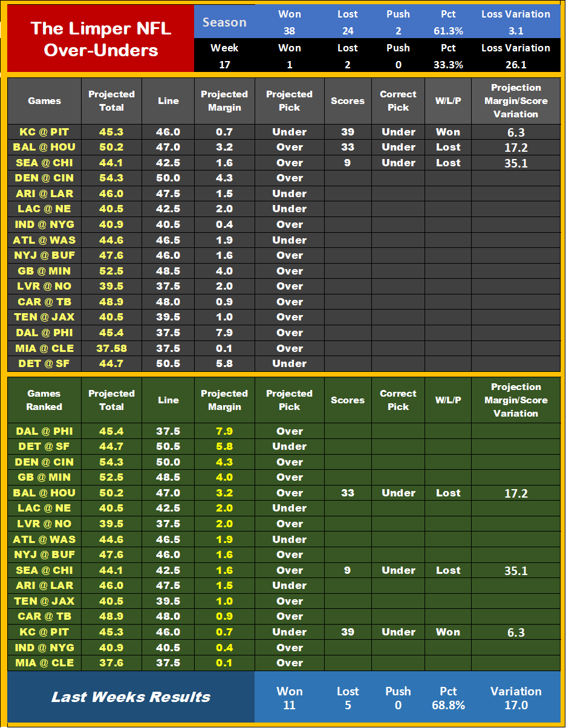This screenshot has width=566, height=728.
Task: Click the 17.2 variation in the Games Ranked table
Action: click(516, 493)
